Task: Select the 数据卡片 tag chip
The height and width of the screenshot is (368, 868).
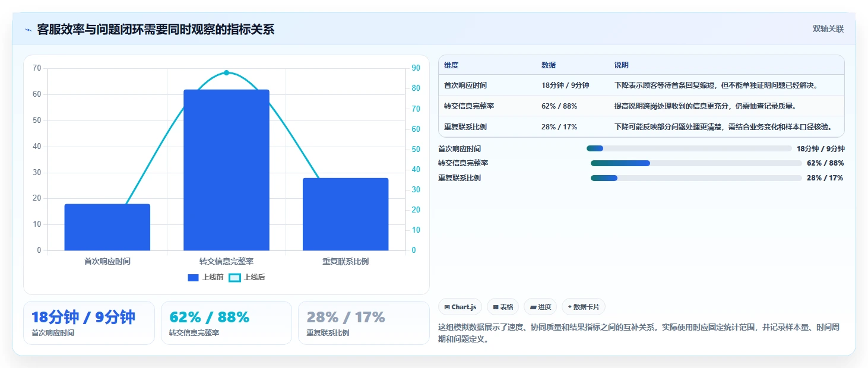Action: click(584, 307)
